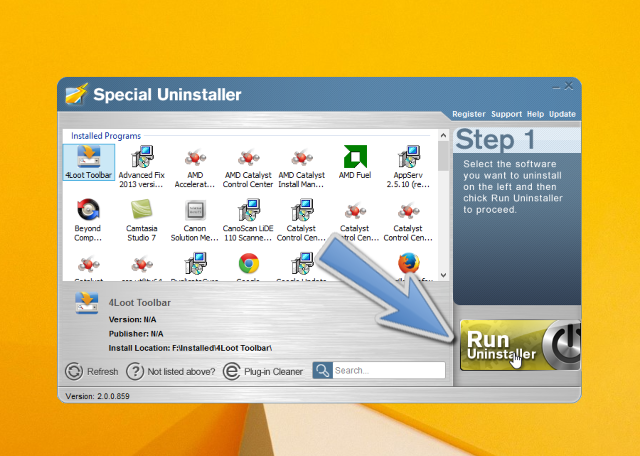Screen dimensions: 640x456
Task: Click the program list scroll-down arrow
Action: tap(443, 276)
